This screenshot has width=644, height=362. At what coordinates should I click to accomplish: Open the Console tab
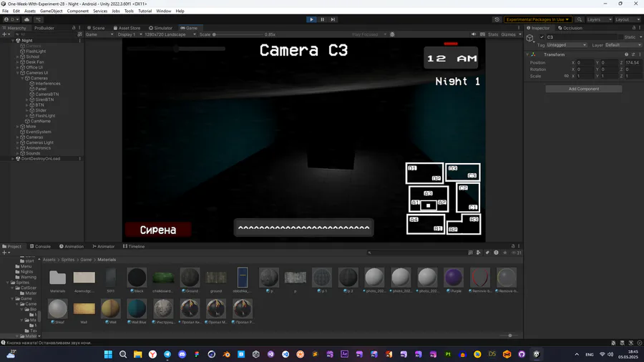tap(40, 246)
